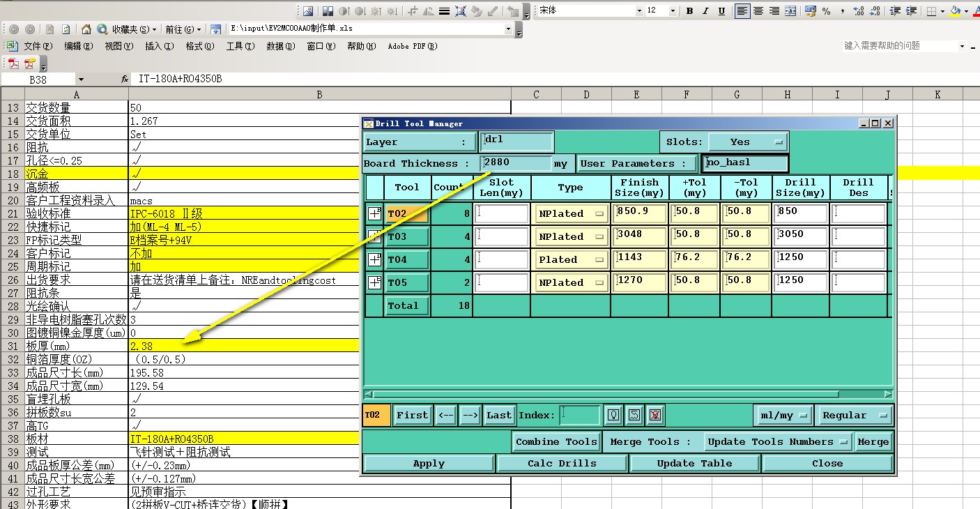Click the Merge and Center icon
Viewport: 980px width, 509px height.
pyautogui.click(x=790, y=10)
